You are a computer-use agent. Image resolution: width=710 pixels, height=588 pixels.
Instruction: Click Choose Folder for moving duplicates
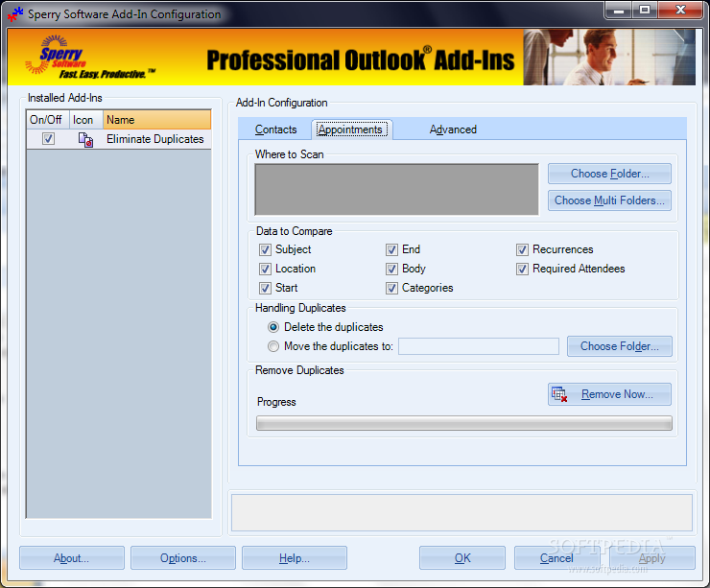(x=620, y=346)
